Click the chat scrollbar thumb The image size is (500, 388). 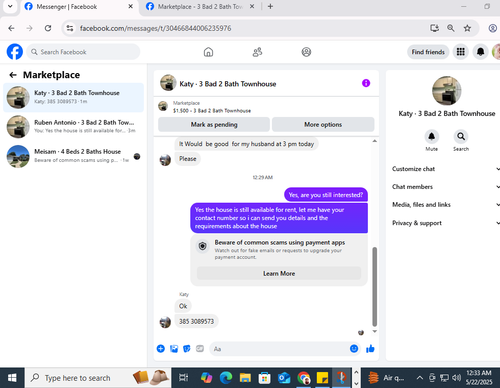pos(374,287)
